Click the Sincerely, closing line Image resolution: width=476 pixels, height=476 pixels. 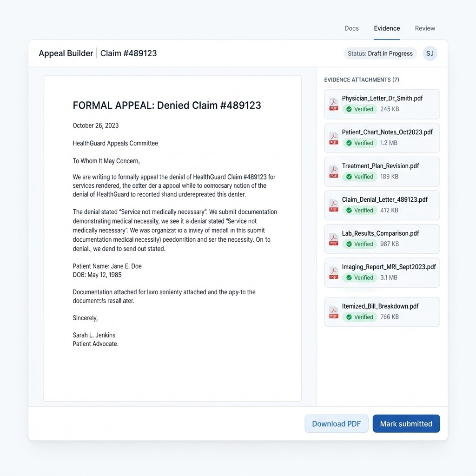pos(85,318)
